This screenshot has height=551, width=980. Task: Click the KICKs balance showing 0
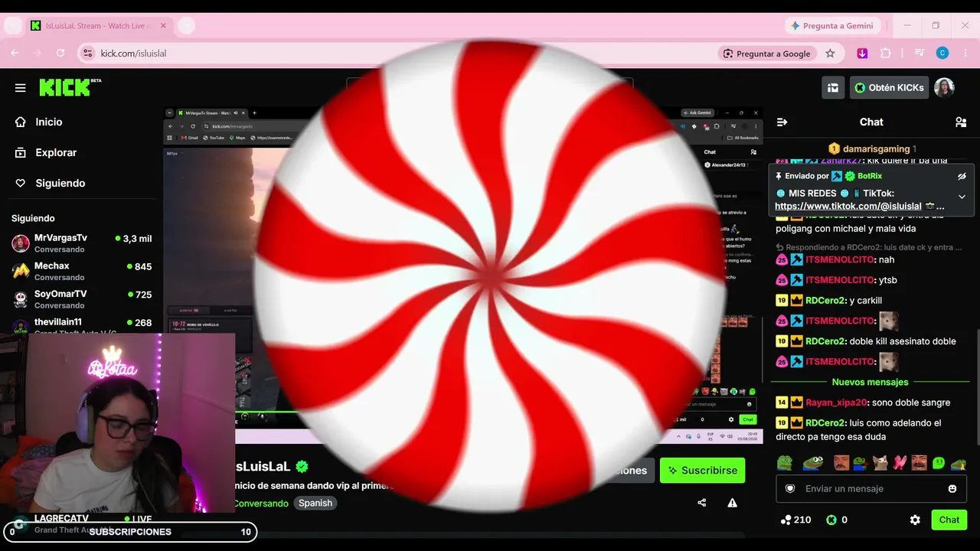point(836,520)
